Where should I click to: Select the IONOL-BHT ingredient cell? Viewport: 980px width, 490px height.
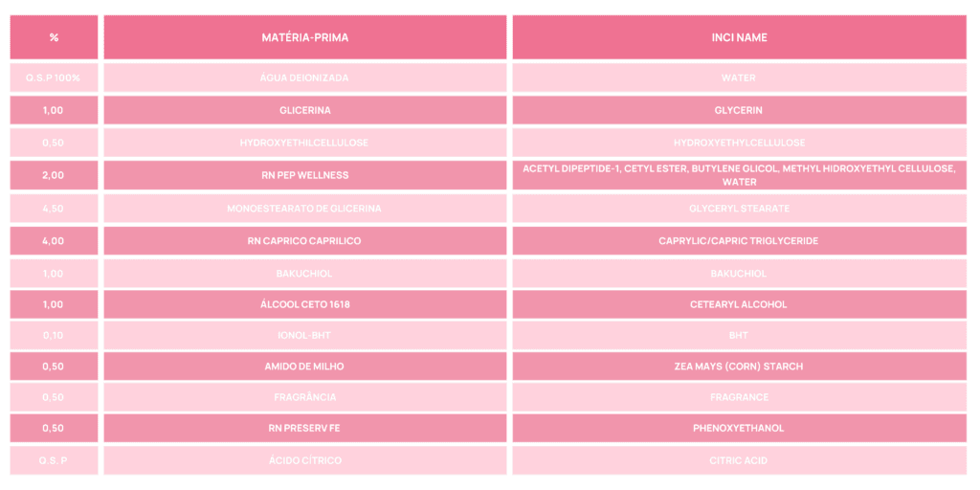coord(304,335)
